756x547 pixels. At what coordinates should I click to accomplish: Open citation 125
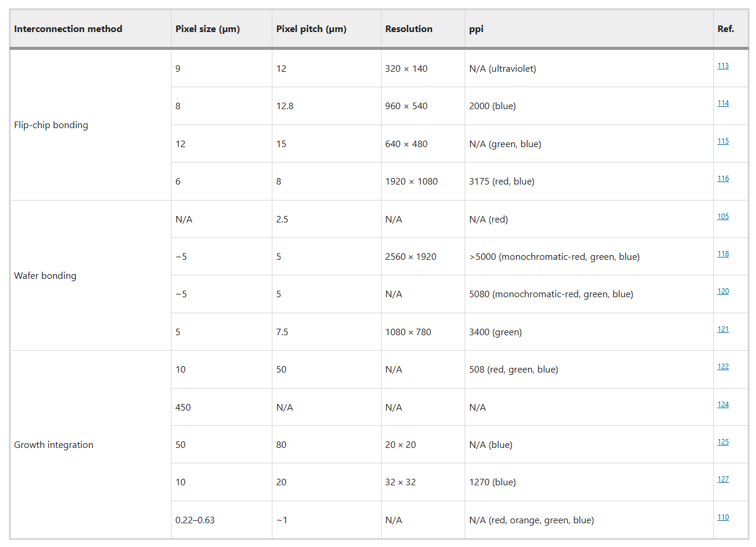tap(723, 442)
